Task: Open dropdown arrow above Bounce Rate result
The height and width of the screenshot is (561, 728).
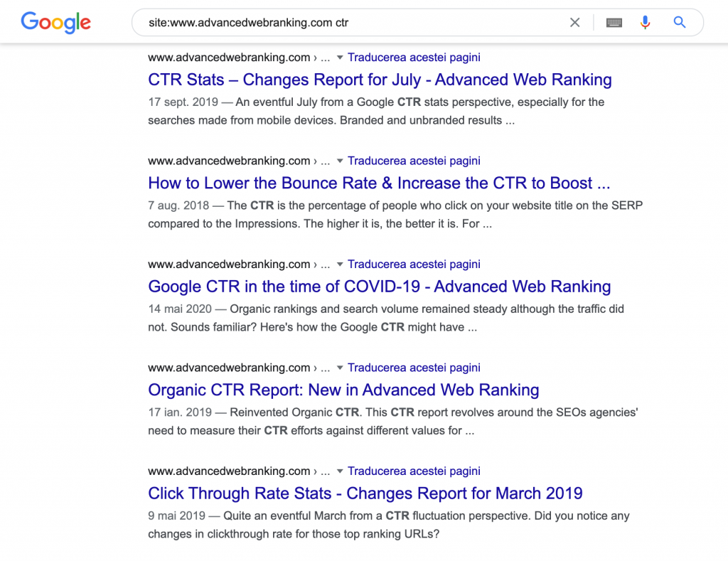Action: (x=340, y=161)
